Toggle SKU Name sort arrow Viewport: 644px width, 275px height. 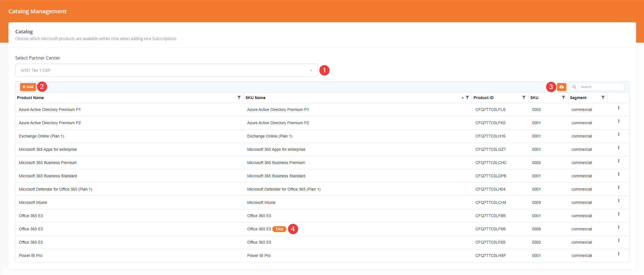point(463,98)
